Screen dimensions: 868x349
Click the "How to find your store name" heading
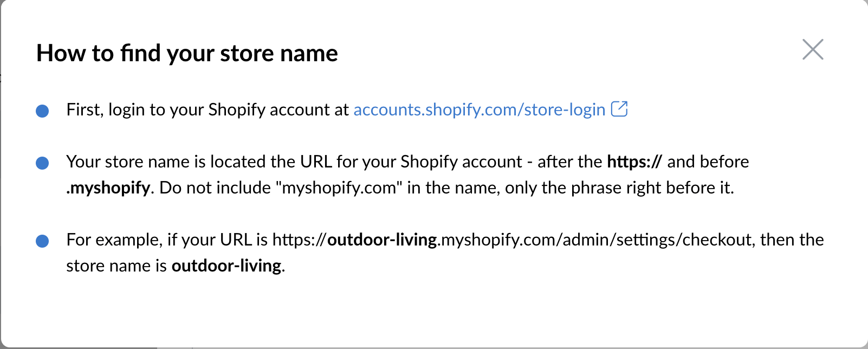click(187, 53)
